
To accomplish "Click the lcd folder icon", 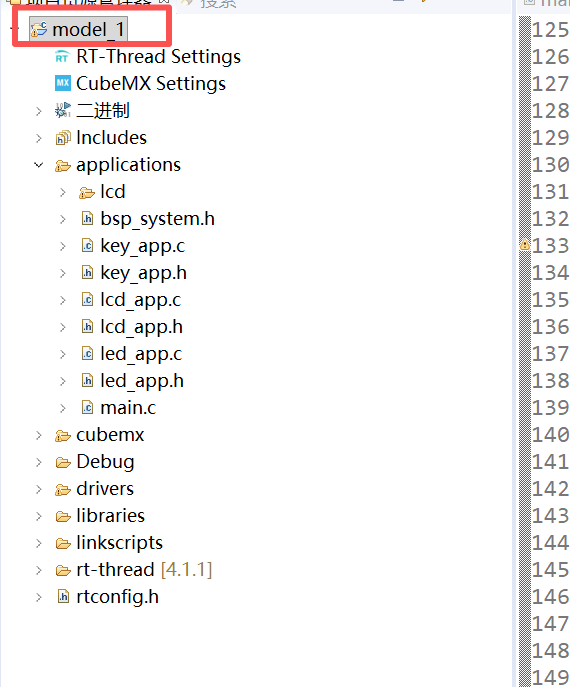I will [x=87, y=193].
